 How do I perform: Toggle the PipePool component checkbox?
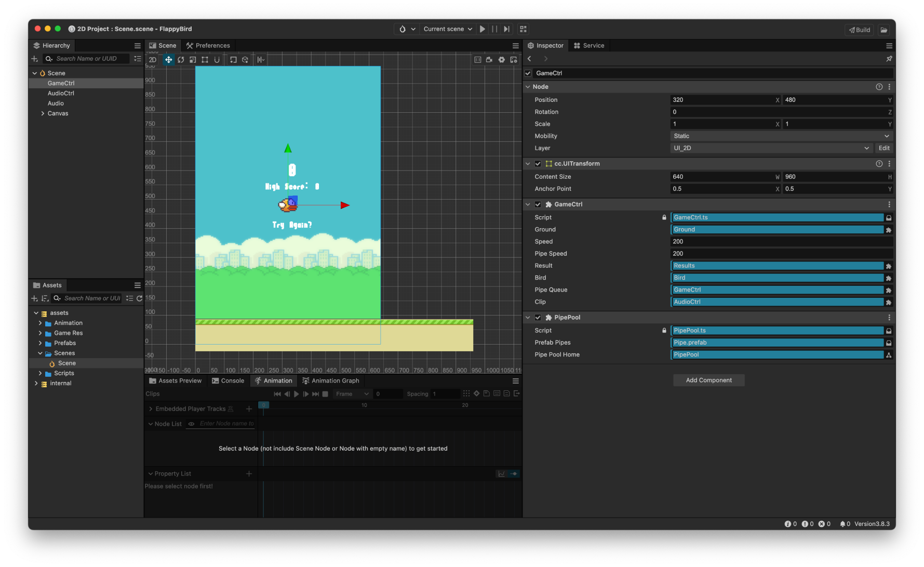click(538, 318)
